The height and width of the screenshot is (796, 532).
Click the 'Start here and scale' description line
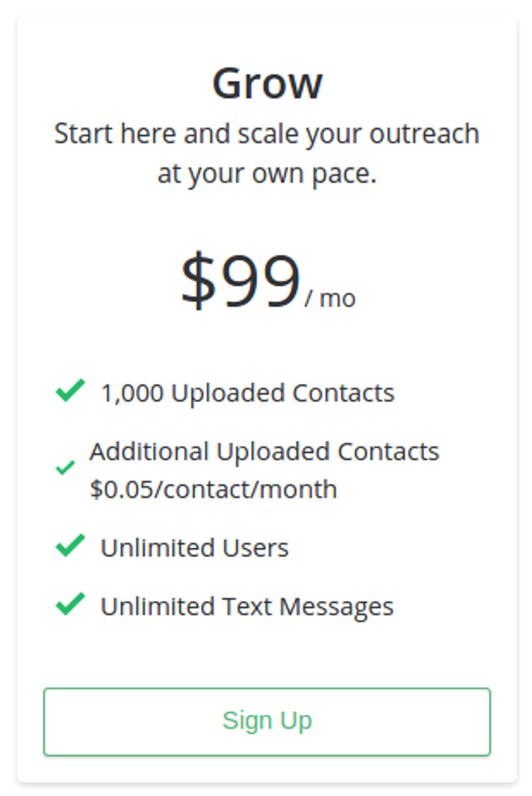point(266,133)
